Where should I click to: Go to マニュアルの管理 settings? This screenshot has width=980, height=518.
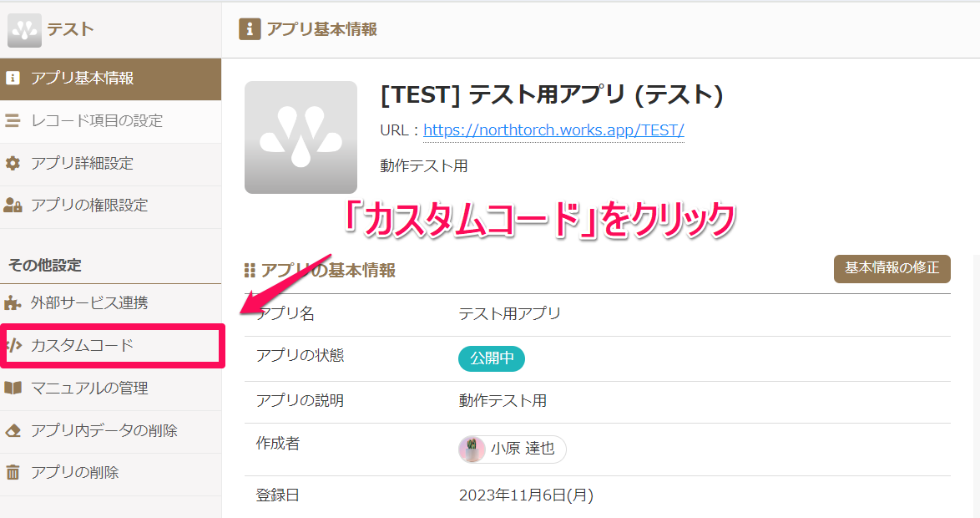tap(111, 388)
